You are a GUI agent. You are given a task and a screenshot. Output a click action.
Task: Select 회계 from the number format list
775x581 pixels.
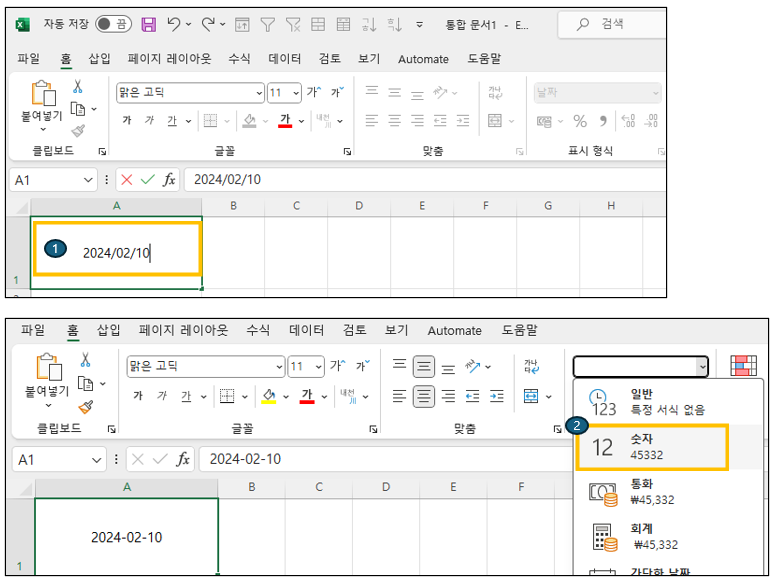point(668,536)
